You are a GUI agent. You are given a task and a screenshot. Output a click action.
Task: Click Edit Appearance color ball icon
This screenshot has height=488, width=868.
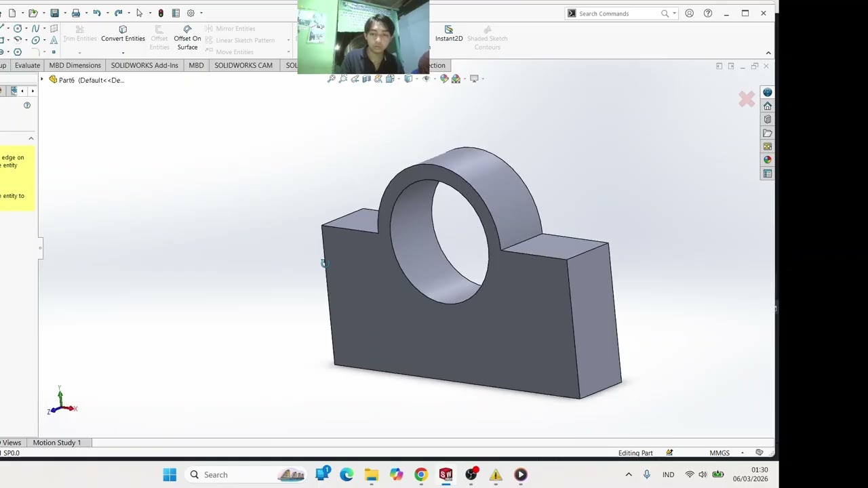tap(444, 79)
